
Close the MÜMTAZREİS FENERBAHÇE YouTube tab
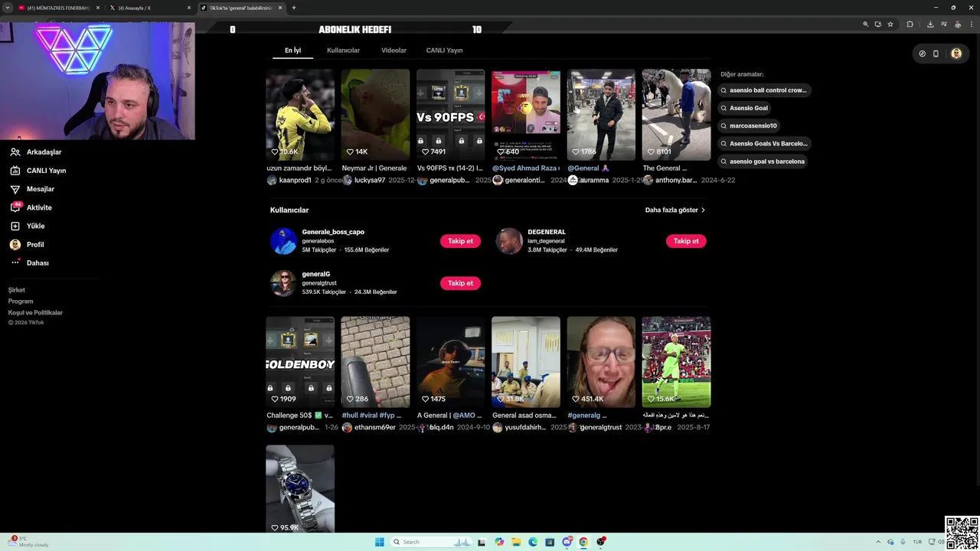98,8
